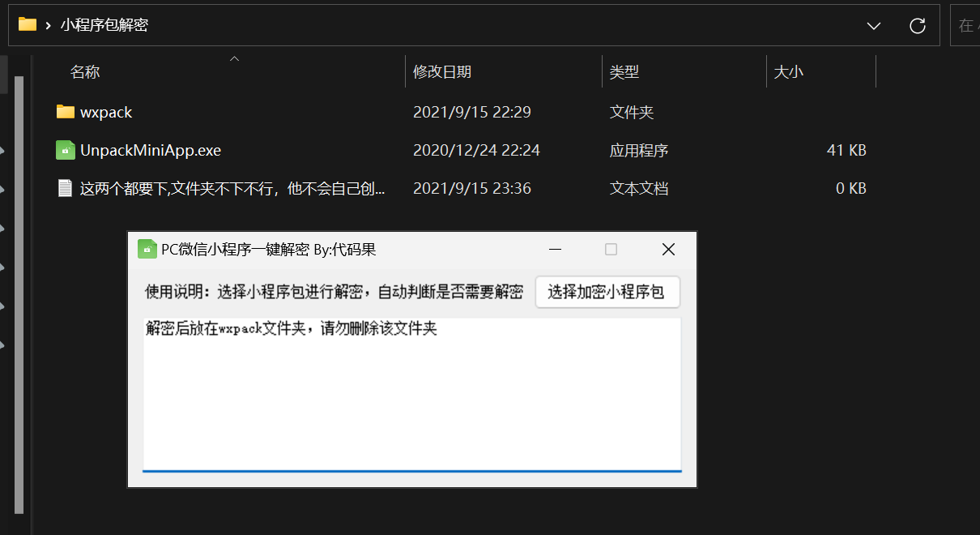
Task: Minimize the PC微信小程序一键解密 dialog
Action: pos(555,250)
